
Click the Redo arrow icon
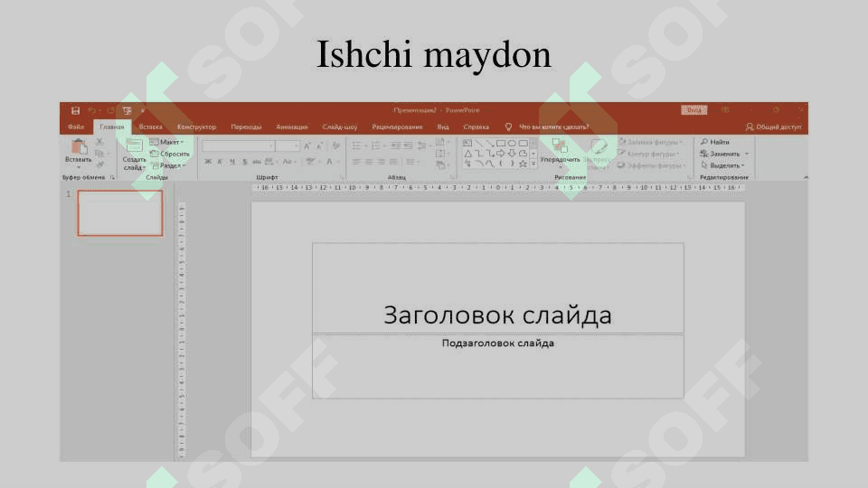[x=110, y=110]
